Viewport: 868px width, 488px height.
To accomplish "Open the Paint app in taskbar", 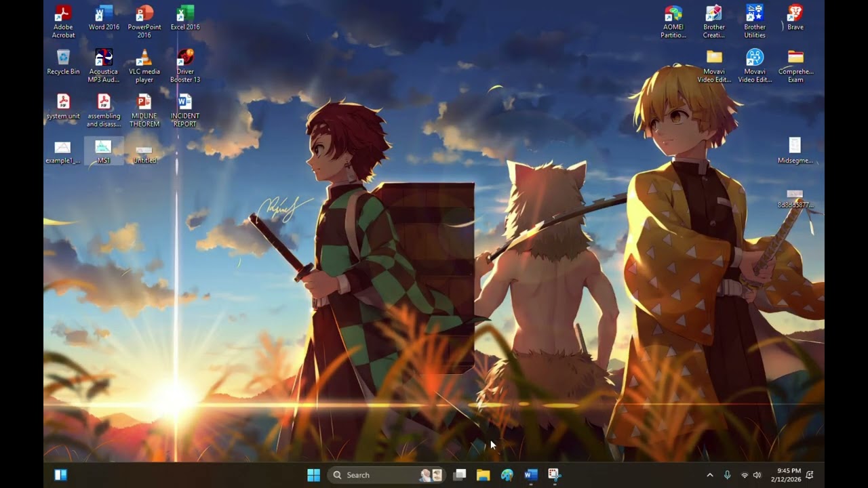I will pos(507,475).
